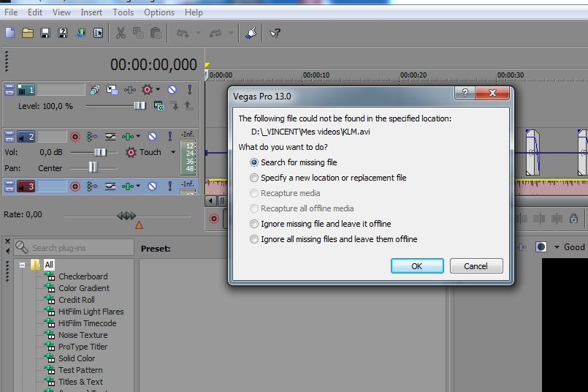This screenshot has height=392, width=588.
Task: Click the dialog's question-mark help button
Action: [465, 93]
